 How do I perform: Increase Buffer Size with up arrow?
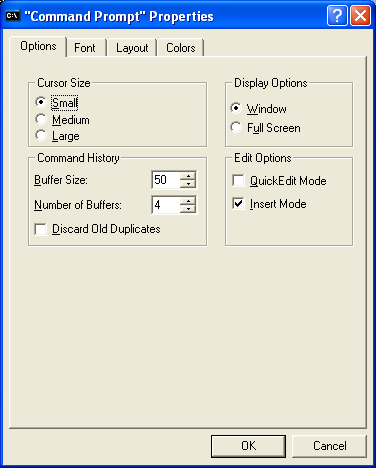coord(188,176)
